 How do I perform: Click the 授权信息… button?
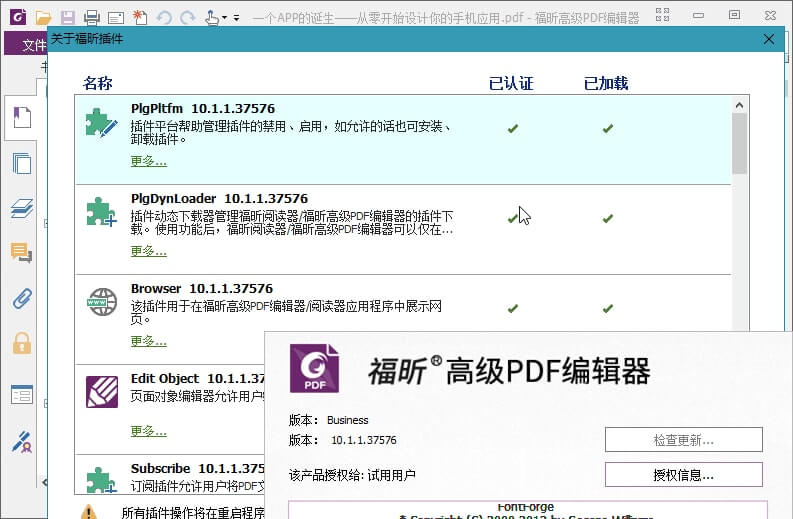[x=683, y=475]
